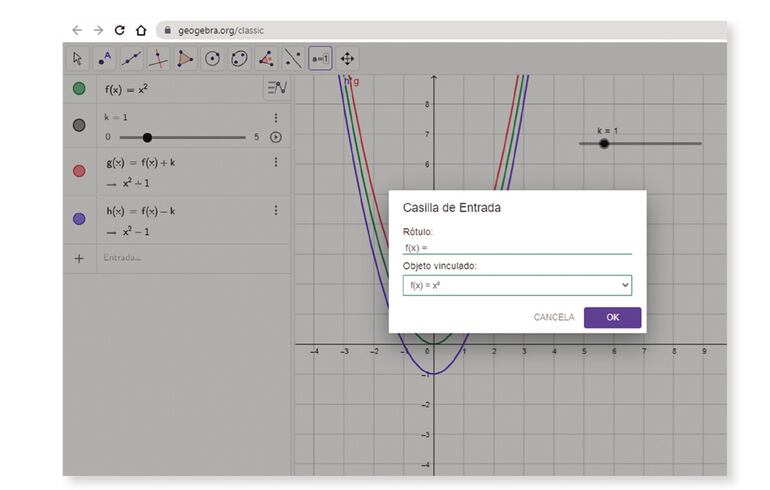
Task: Select the Circle with Center tool
Action: click(x=212, y=59)
